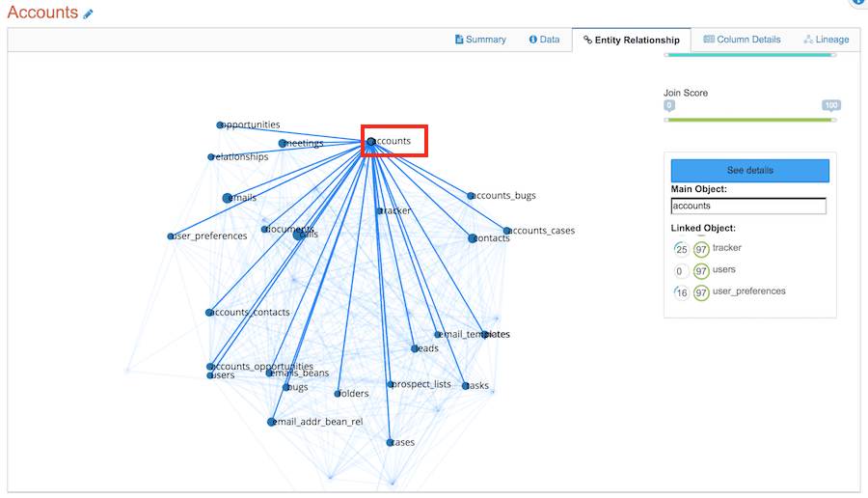Select the tracker linked object
This screenshot has width=868, height=498.
727,248
